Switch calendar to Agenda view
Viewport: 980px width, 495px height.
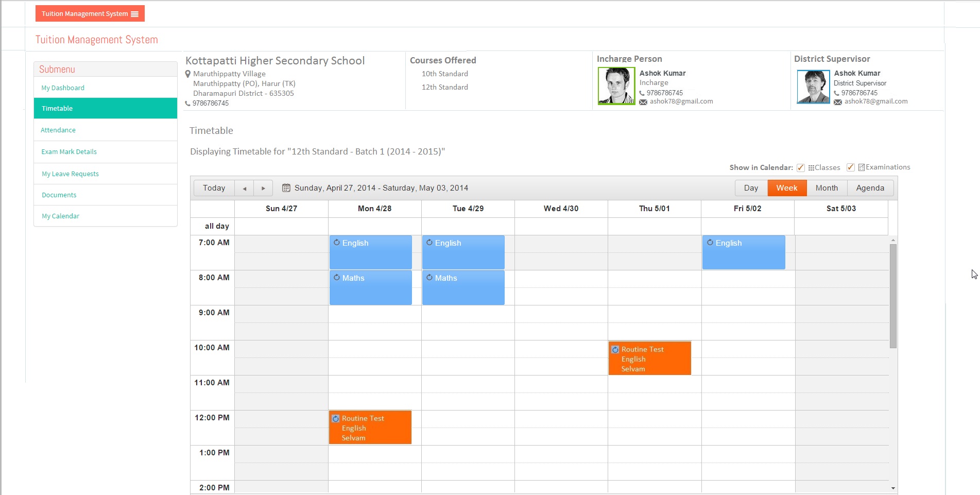(x=870, y=188)
